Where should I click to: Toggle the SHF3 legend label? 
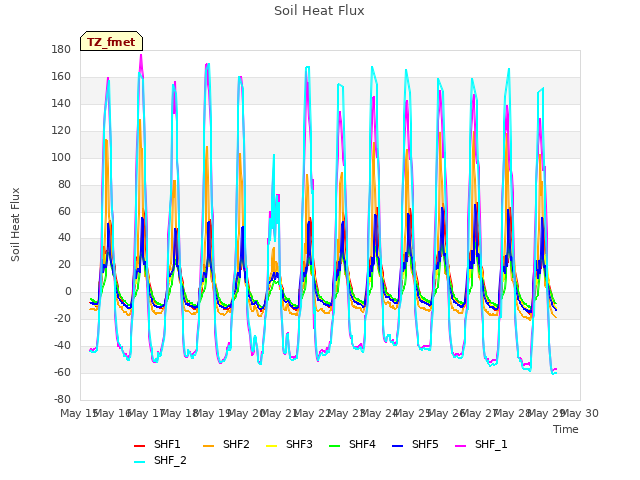(x=299, y=444)
